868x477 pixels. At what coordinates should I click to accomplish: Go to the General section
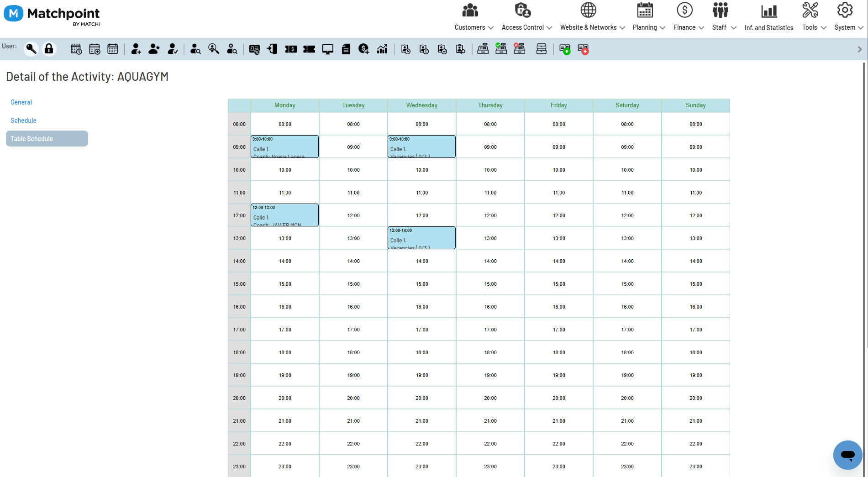(21, 102)
